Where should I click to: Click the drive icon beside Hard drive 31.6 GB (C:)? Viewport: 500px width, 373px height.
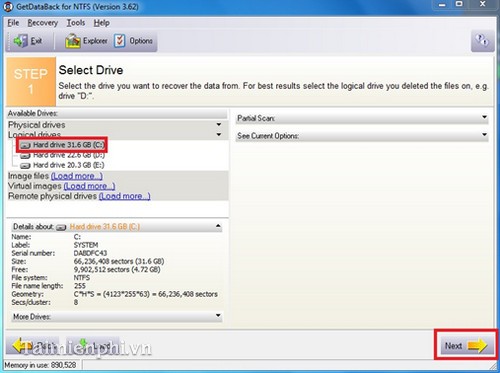25,145
